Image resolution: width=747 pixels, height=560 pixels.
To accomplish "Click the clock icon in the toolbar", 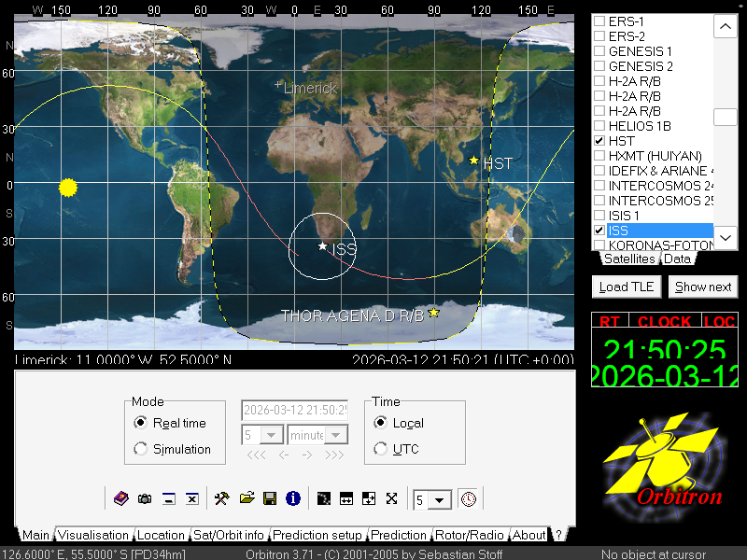I will [467, 499].
